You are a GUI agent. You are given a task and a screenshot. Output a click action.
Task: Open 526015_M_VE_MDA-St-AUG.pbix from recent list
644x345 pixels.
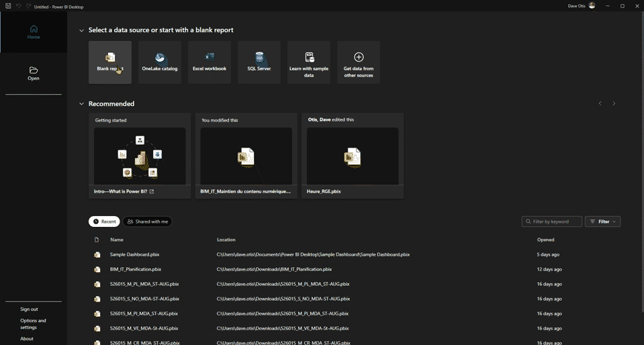pos(144,329)
